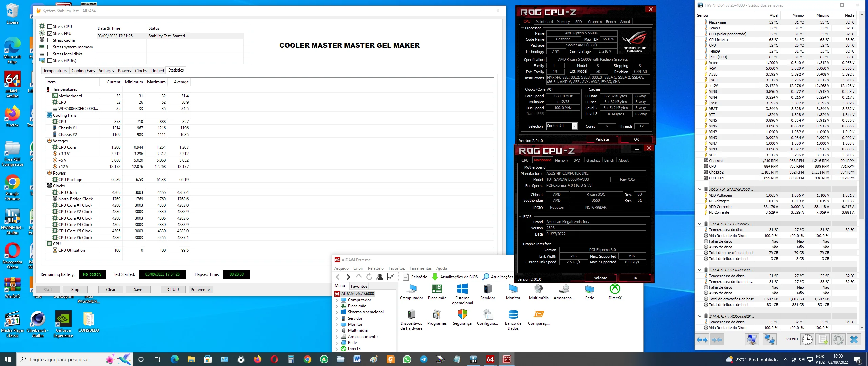Collapse ASUS TUF GAMING B550 sensor group
This screenshot has height=366, width=868.
click(x=699, y=189)
